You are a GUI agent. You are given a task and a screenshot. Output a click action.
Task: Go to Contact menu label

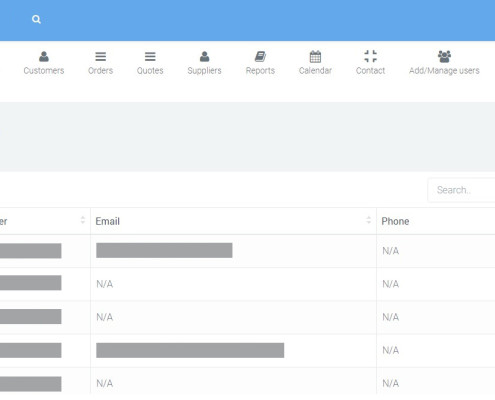point(370,71)
